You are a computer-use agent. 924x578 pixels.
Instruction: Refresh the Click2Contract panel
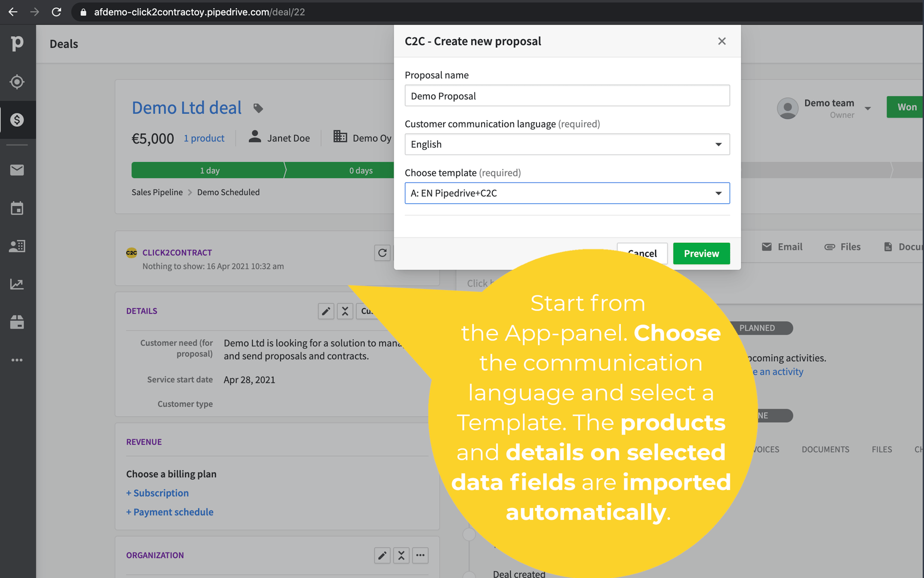pos(383,253)
